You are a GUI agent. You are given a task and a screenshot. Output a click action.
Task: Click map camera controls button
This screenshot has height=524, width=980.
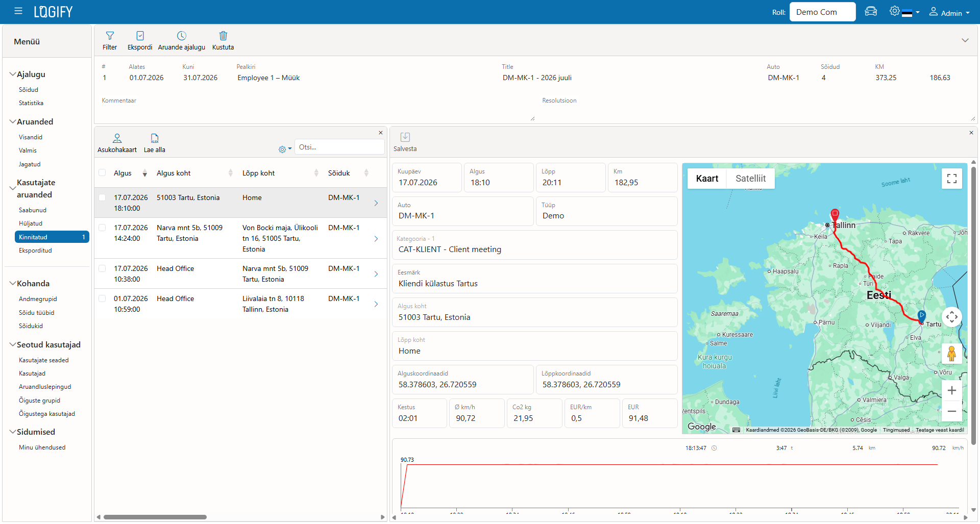click(x=952, y=317)
